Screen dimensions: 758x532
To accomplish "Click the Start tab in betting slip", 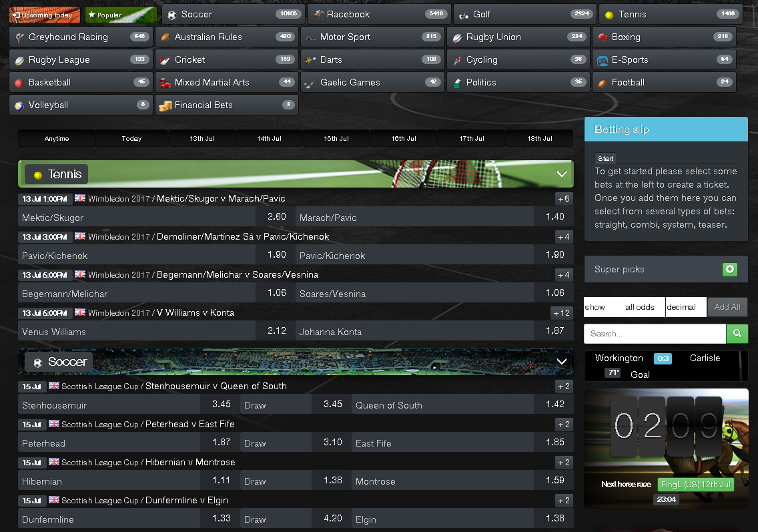I will click(x=605, y=159).
